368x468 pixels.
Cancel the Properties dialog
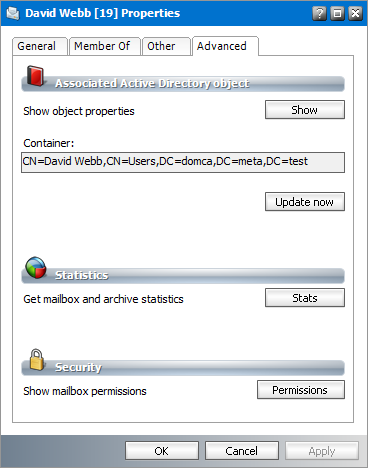pyautogui.click(x=242, y=451)
